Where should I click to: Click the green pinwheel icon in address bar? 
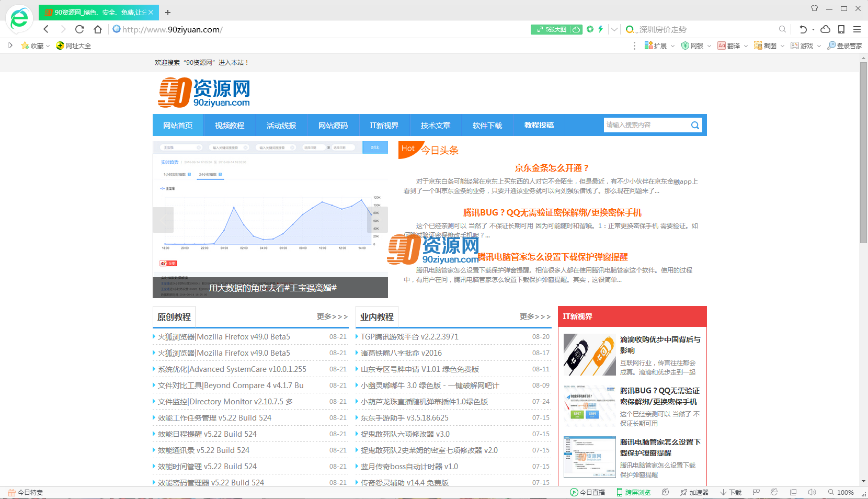tap(590, 29)
